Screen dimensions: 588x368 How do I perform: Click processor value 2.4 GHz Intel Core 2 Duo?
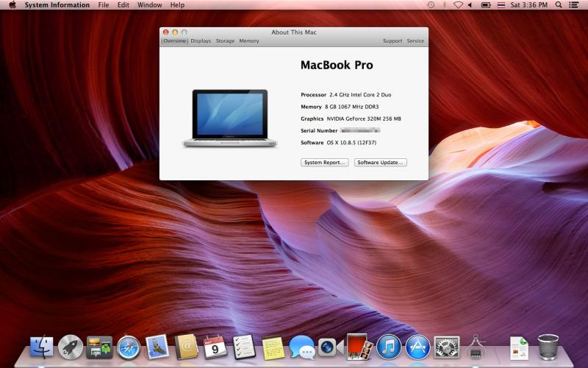tap(360, 95)
